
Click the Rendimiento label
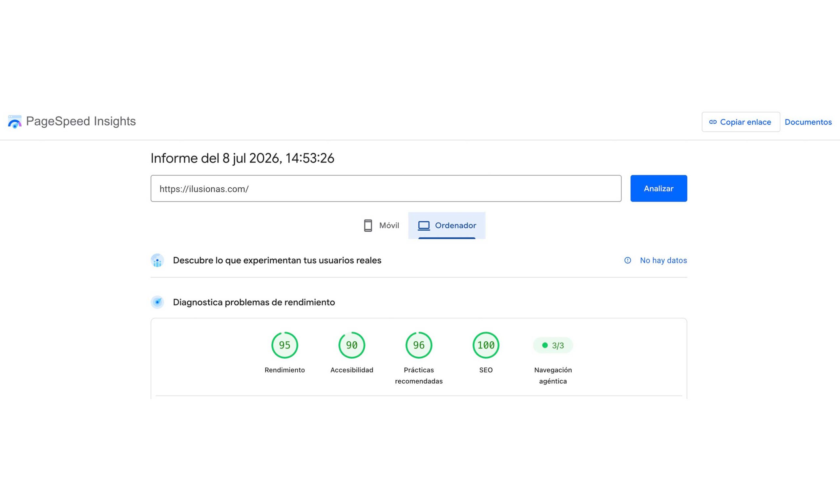click(284, 370)
